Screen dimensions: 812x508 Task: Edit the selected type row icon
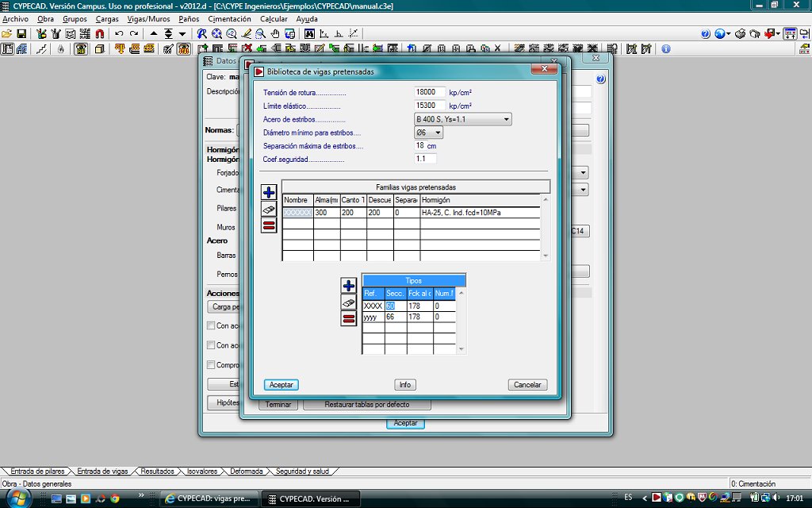[x=349, y=302]
